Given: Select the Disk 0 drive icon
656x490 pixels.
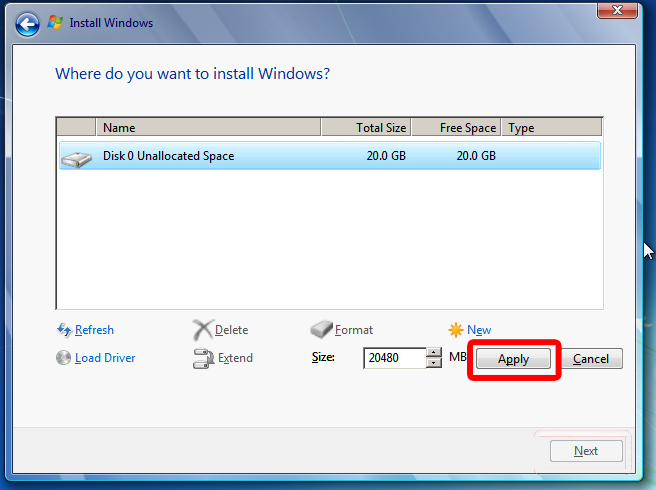Looking at the screenshot, I should (76, 159).
